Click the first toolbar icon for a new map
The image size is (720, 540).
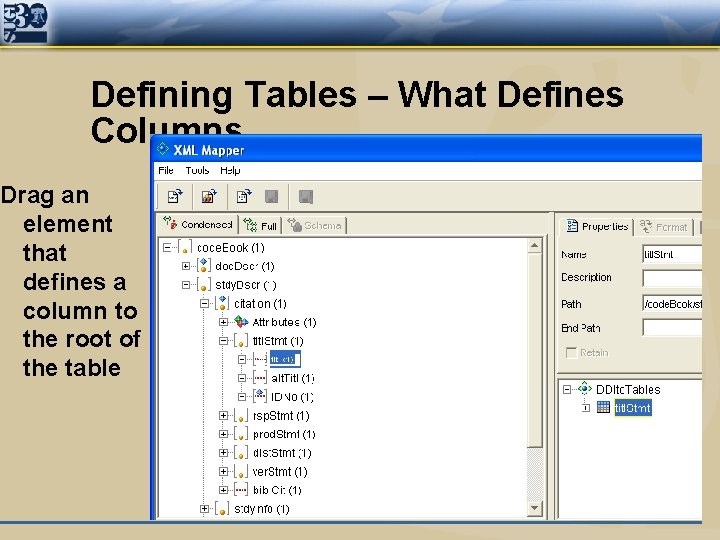tap(174, 197)
